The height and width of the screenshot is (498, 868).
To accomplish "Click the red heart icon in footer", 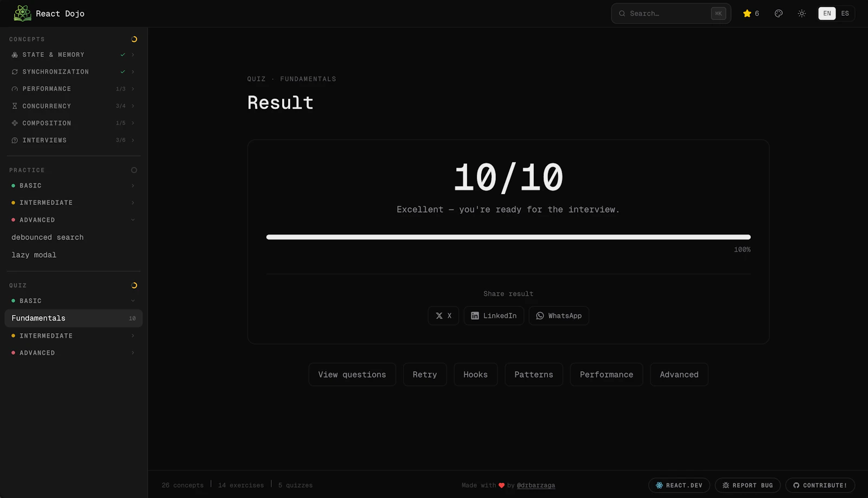I will tap(502, 486).
